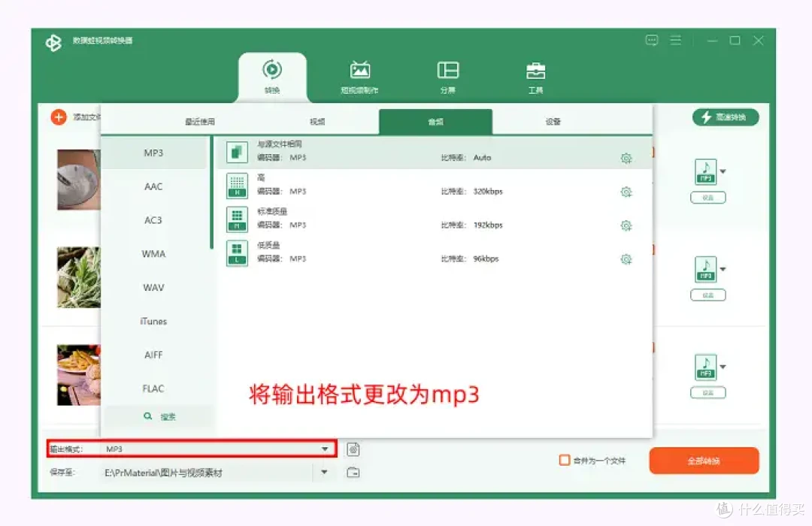Enable merge into one file checkbox

point(565,460)
